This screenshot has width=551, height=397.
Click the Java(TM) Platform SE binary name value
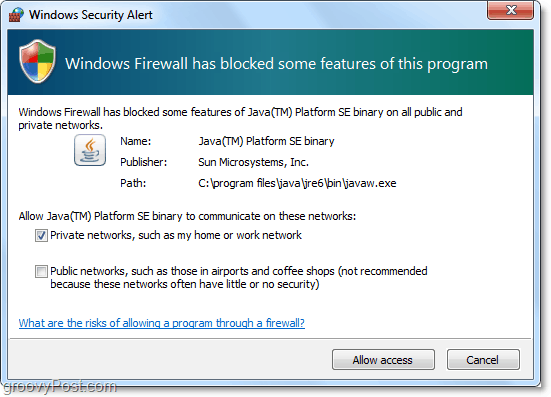click(x=266, y=141)
